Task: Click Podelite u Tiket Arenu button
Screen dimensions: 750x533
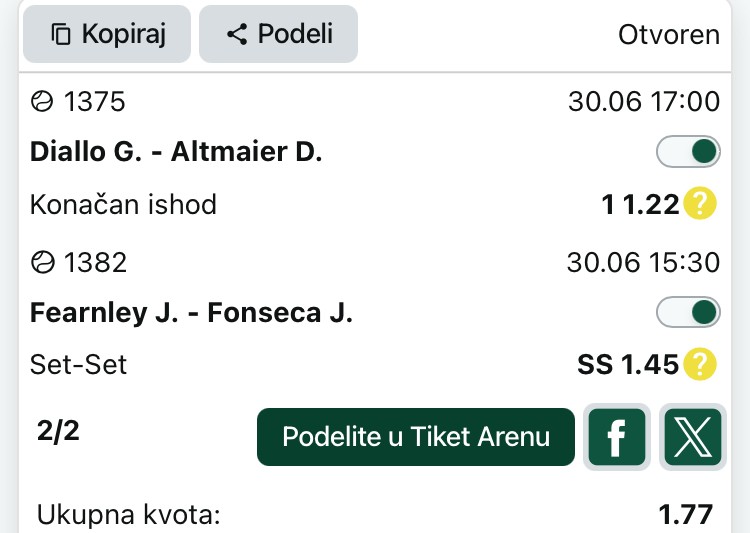Action: (416, 437)
